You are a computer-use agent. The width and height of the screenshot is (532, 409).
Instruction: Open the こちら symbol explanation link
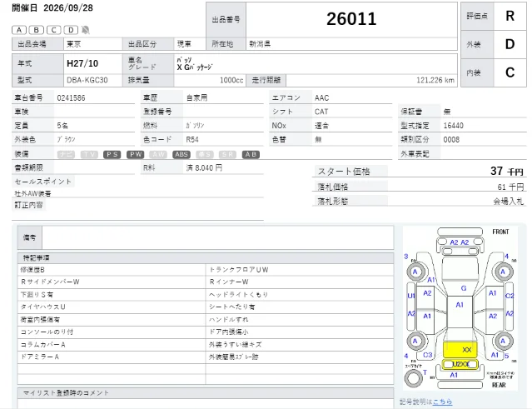coord(442,402)
